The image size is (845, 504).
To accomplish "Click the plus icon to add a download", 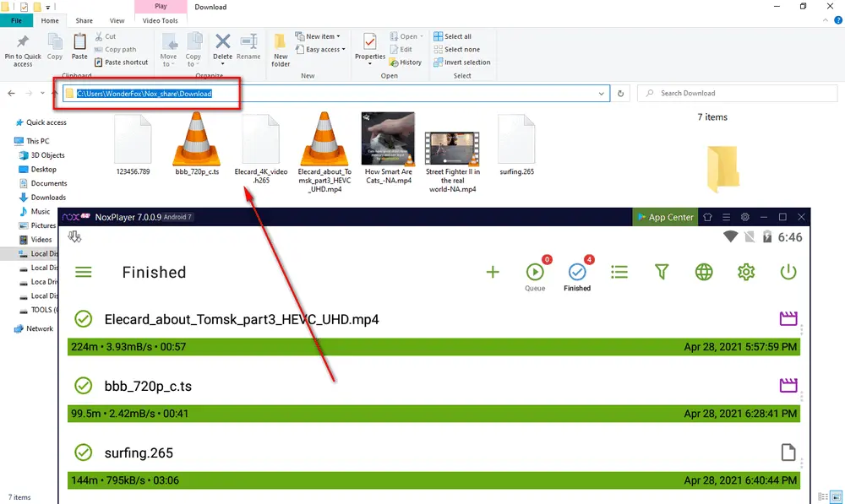I will 493,272.
